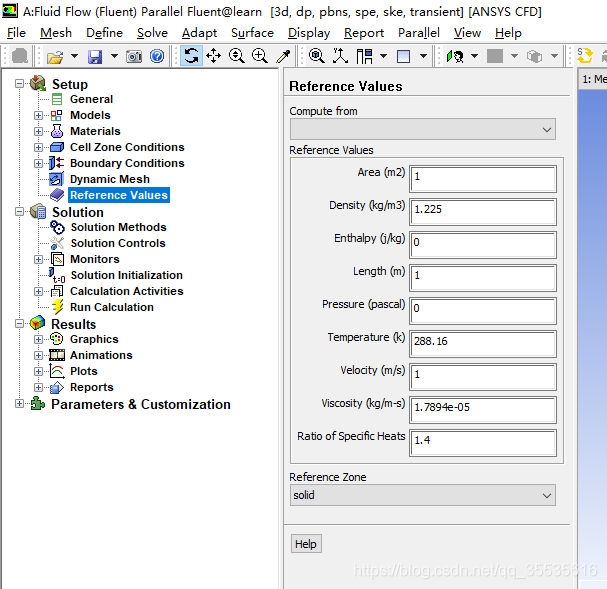This screenshot has height=589, width=607.
Task: Collapse the Setup tree node
Action: point(19,84)
